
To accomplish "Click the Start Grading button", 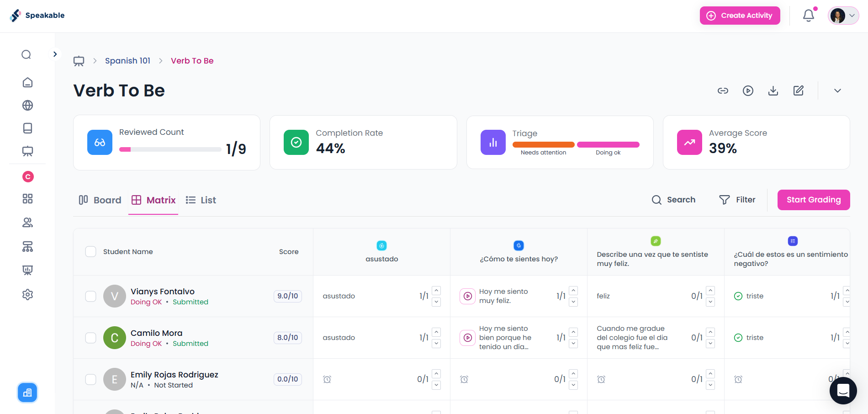I will (814, 200).
